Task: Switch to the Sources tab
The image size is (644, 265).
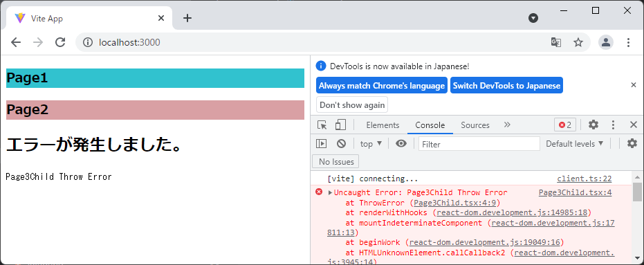Action: (475, 125)
